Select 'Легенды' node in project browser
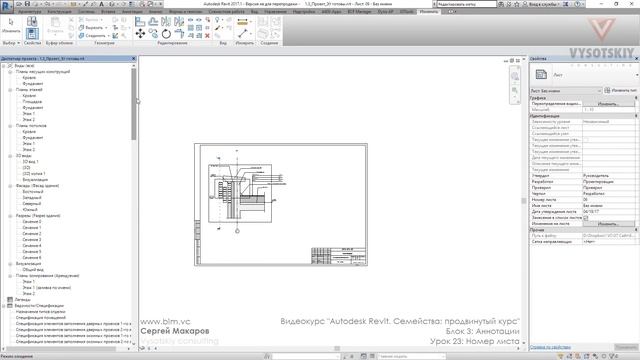640x360 pixels. (22, 300)
